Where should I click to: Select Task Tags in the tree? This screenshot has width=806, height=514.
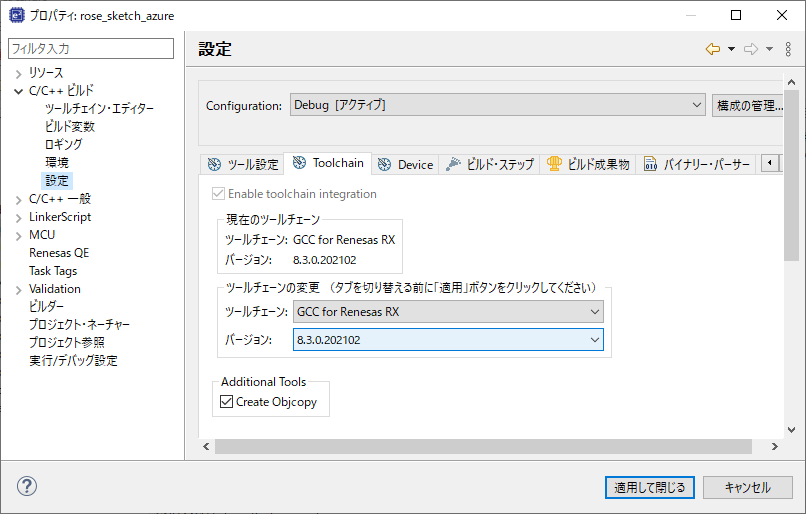tap(53, 271)
